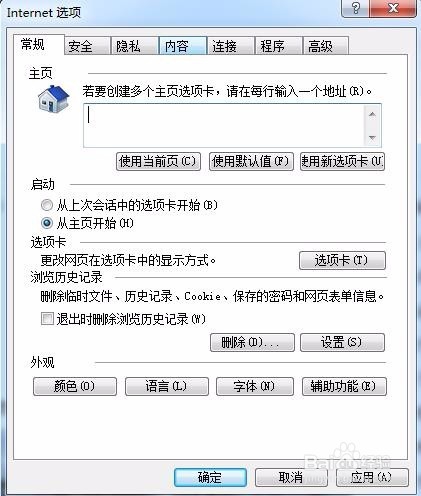Open the 选项卡(T) settings button
Viewport: 421px width, 496px height.
(x=342, y=260)
